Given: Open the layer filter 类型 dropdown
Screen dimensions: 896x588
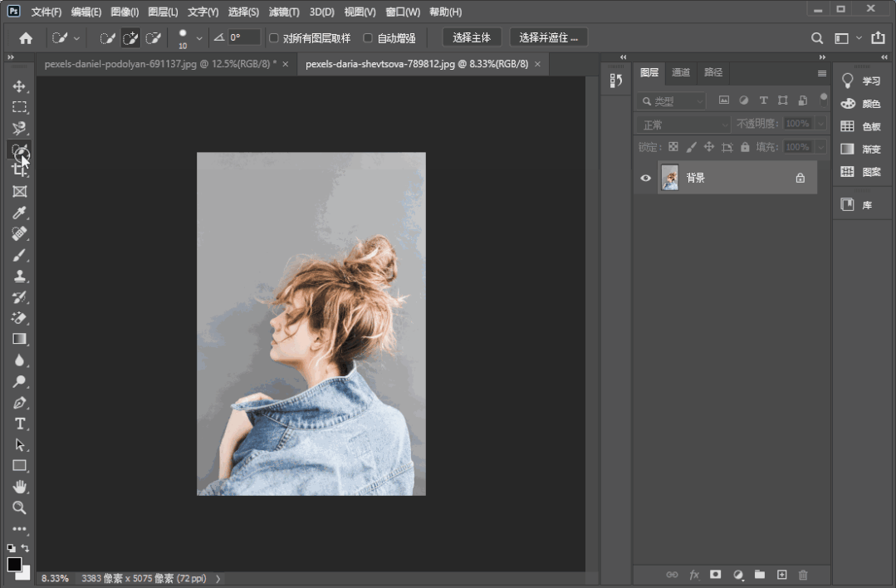Looking at the screenshot, I should pyautogui.click(x=672, y=101).
